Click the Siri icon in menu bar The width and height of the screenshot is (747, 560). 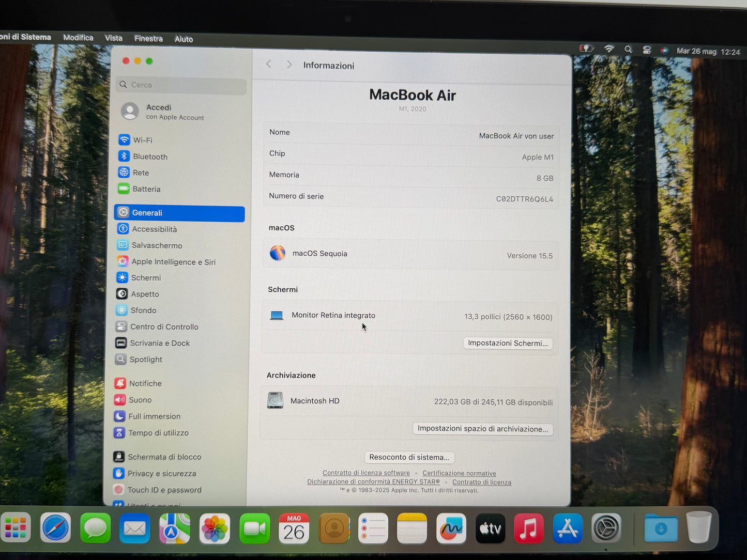click(x=664, y=51)
